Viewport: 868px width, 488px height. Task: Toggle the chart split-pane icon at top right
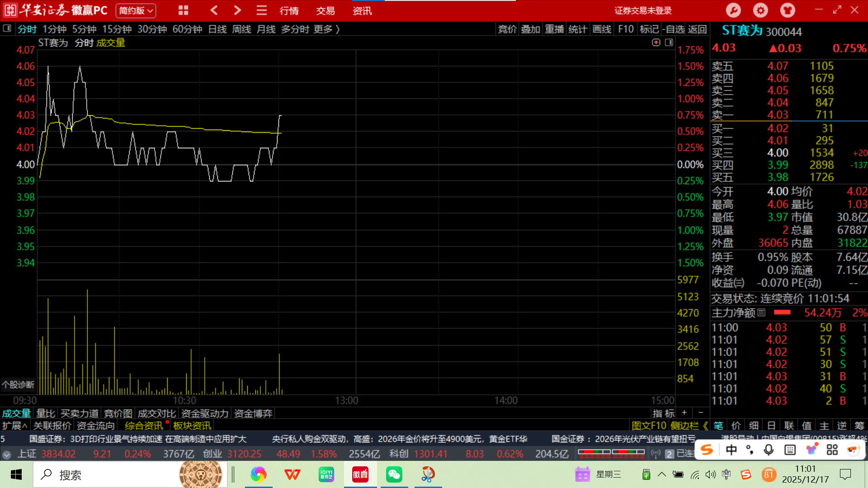[669, 42]
